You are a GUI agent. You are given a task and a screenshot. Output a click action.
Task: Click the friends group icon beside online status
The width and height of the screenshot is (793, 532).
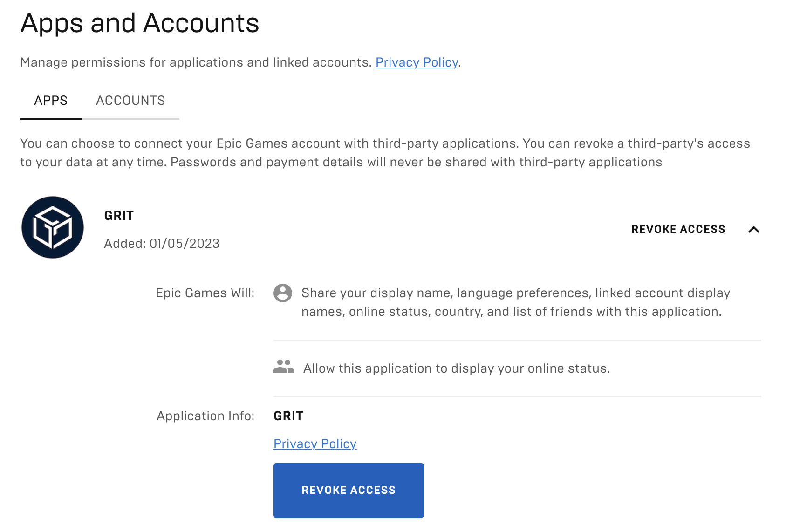(284, 367)
